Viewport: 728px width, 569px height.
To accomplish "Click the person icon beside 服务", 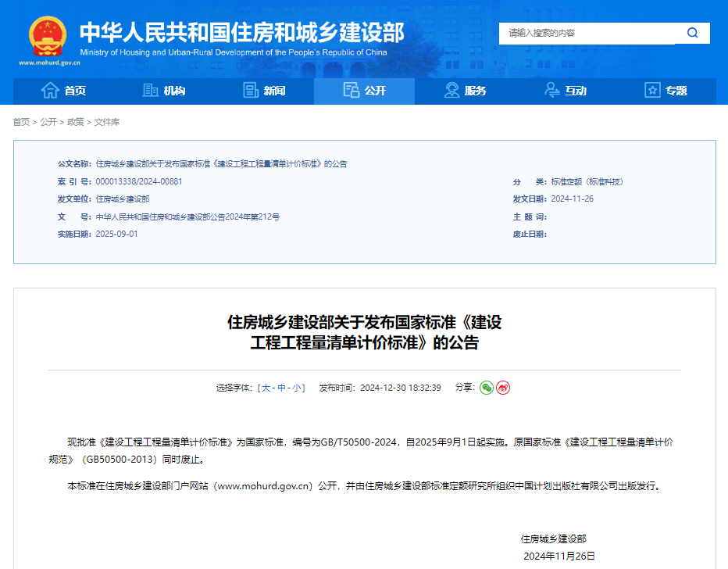I will pos(451,91).
